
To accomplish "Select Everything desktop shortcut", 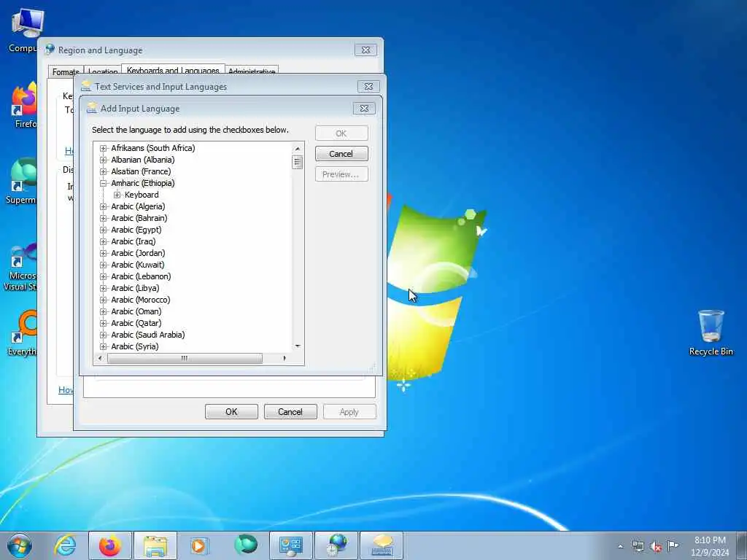I will 22,333.
